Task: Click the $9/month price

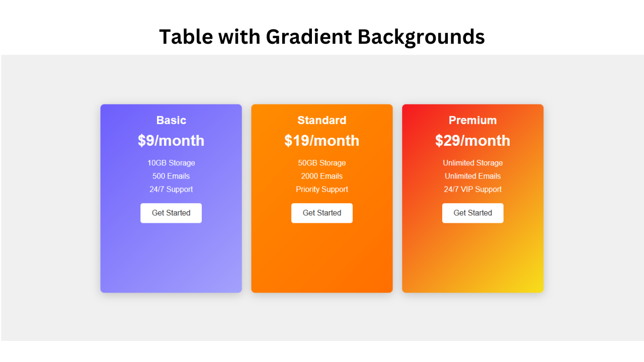Action: 171,141
